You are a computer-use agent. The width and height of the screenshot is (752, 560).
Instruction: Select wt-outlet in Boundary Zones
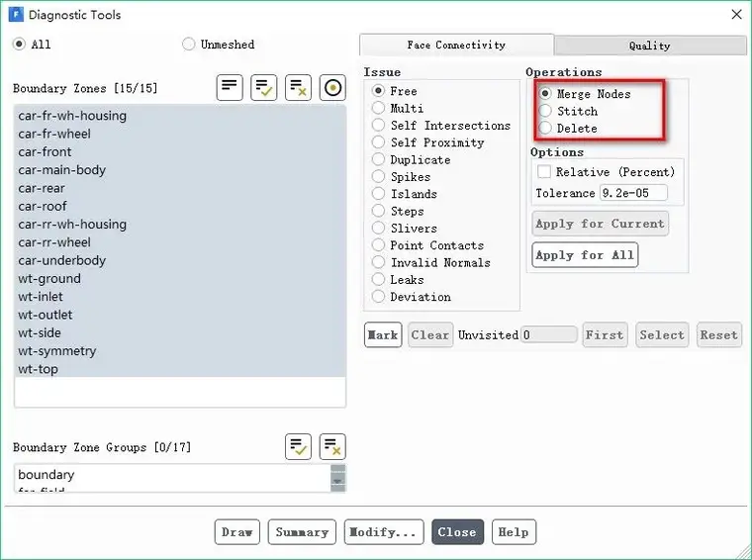[x=180, y=315]
